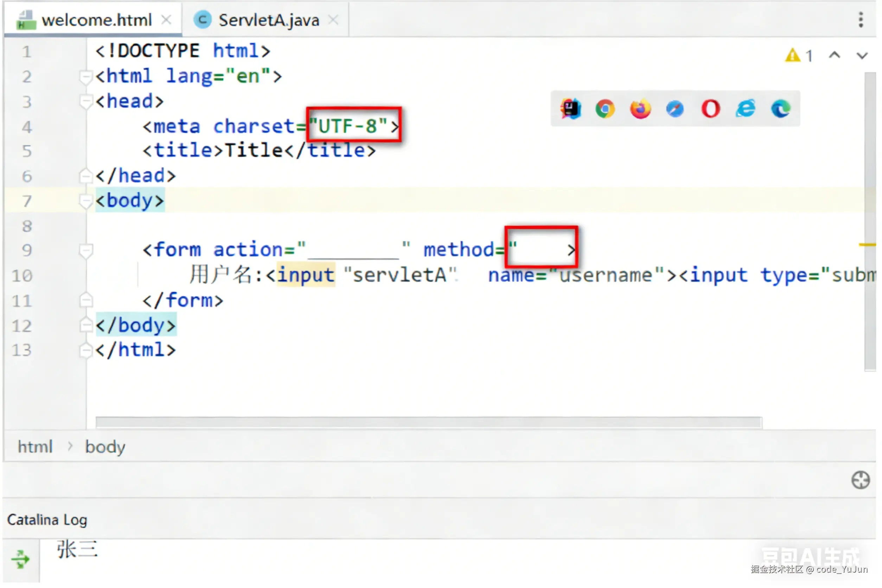Go to next highlighted problem arrow

tap(862, 56)
